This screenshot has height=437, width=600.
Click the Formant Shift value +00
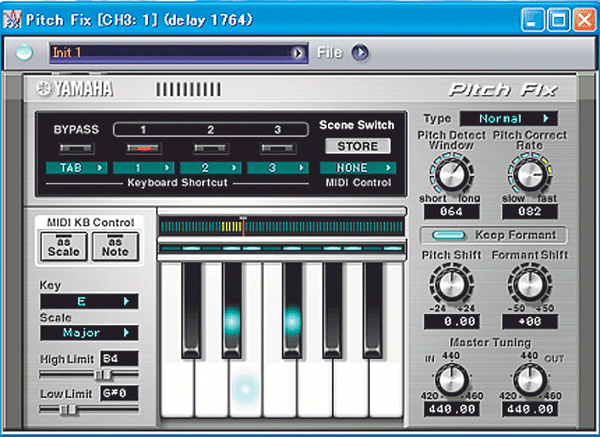(x=530, y=321)
